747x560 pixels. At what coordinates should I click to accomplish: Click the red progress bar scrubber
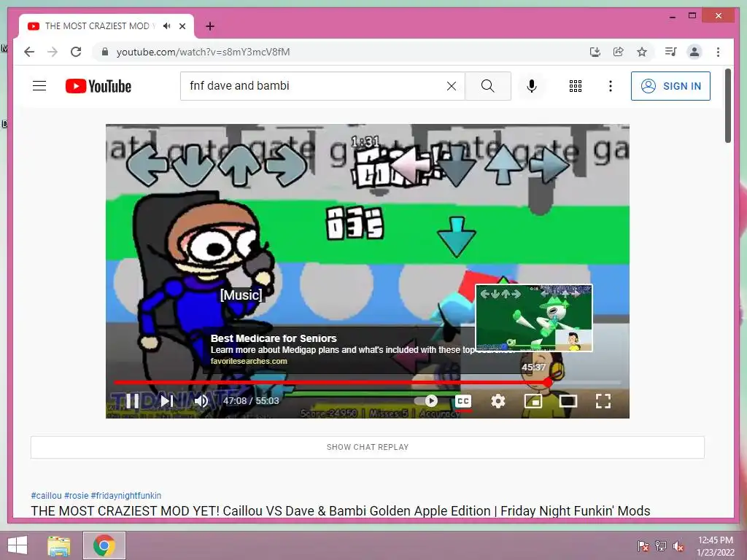[x=548, y=382]
